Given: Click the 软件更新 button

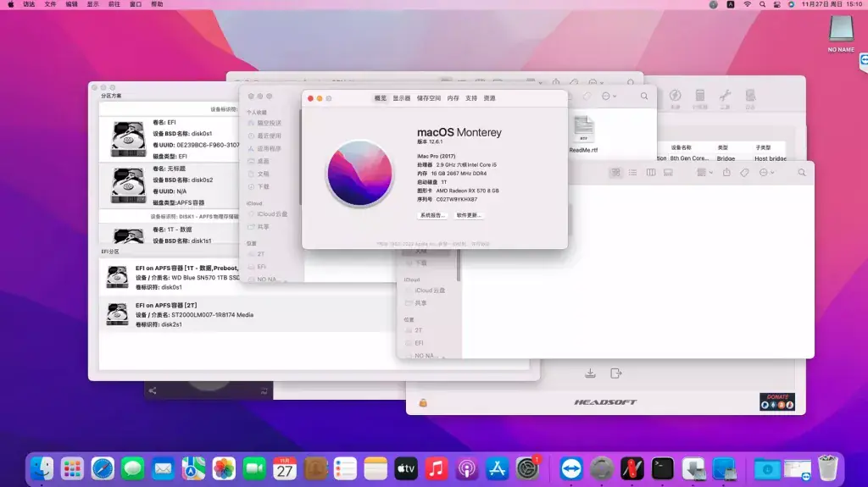Looking at the screenshot, I should point(468,215).
